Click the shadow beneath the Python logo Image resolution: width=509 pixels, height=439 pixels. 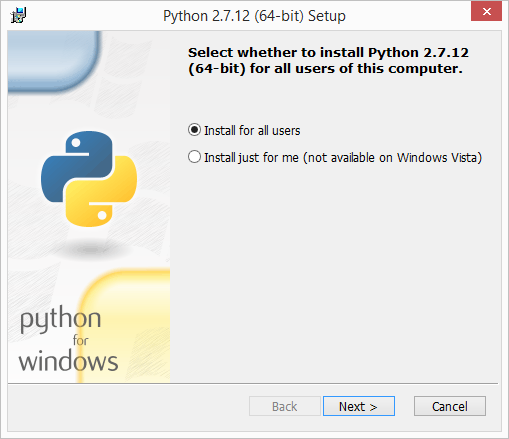pos(91,250)
